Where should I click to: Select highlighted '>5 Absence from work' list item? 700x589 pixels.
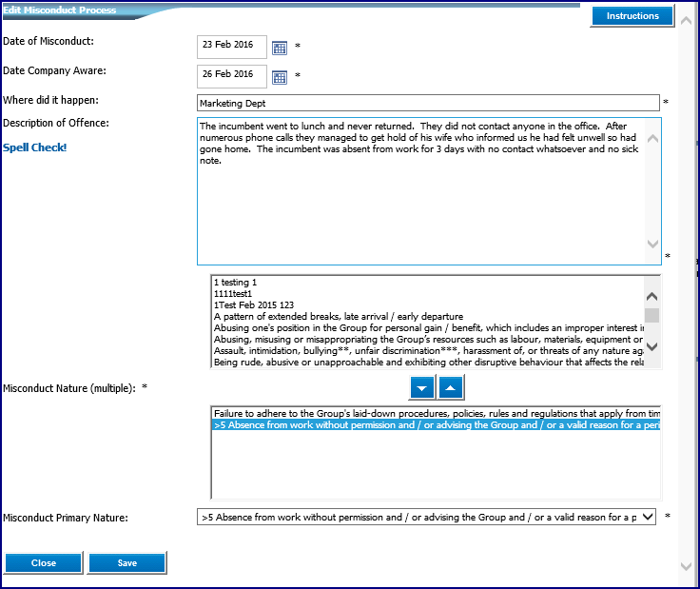pos(437,425)
